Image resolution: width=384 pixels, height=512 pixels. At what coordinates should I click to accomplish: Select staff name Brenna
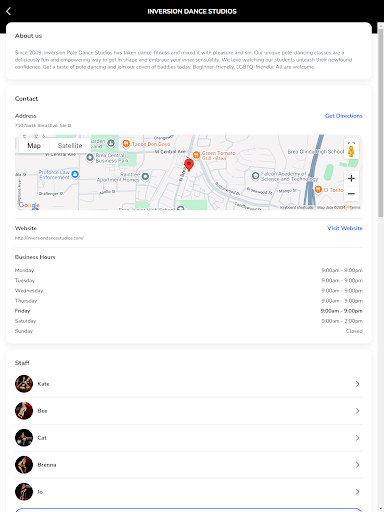tap(47, 465)
